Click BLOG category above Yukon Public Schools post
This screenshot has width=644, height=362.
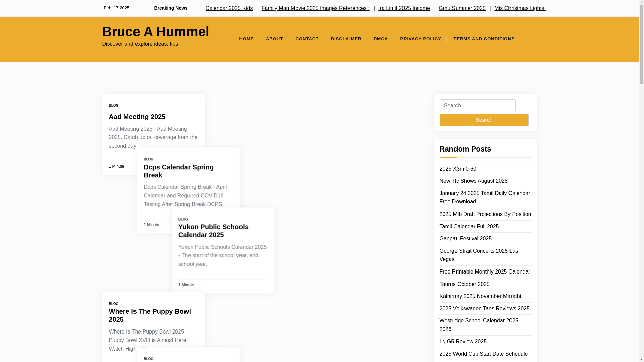coord(183,219)
